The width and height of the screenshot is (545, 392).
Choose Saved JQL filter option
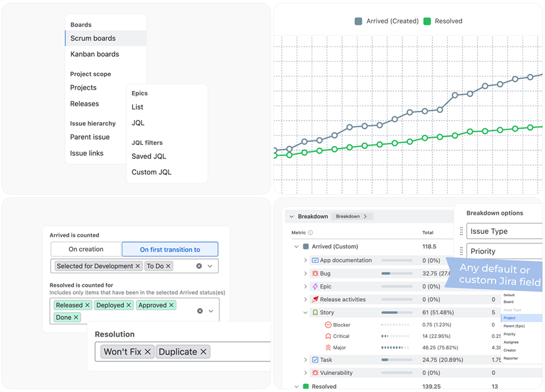pos(149,156)
